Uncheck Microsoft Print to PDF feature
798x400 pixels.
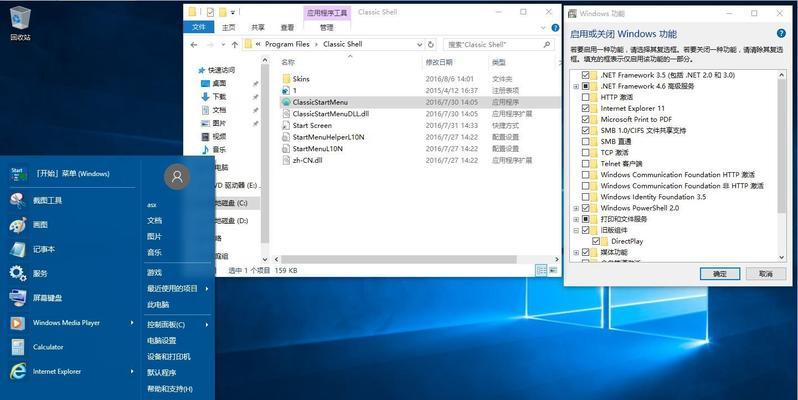point(585,119)
